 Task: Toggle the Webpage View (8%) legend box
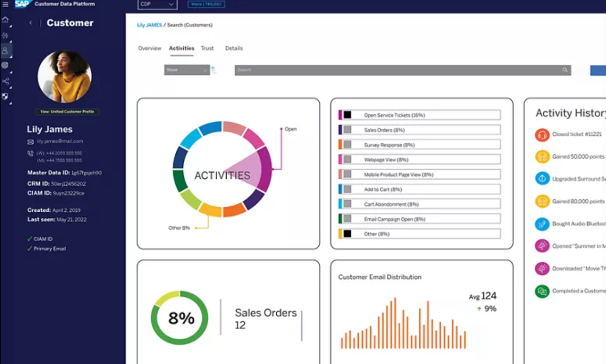point(347,160)
